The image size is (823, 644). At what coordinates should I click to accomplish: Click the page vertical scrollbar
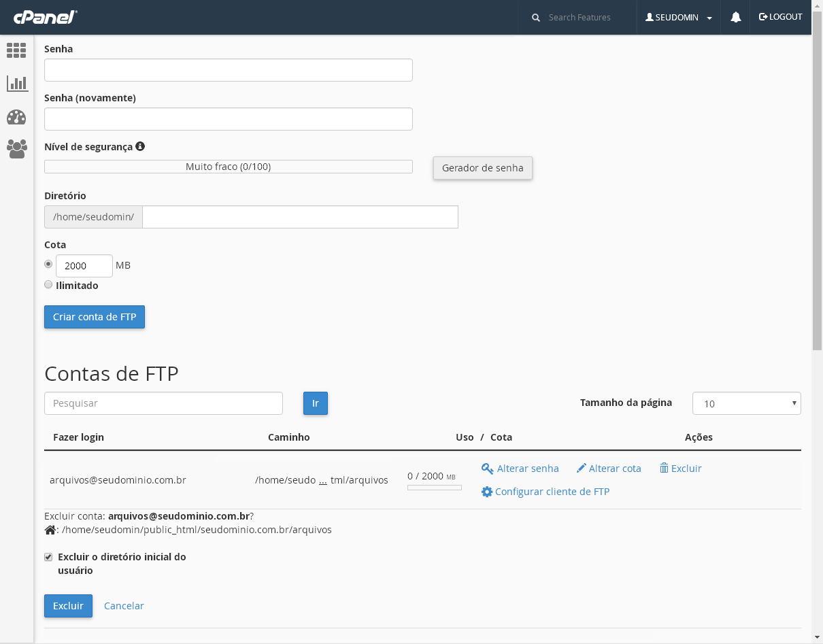[817, 204]
